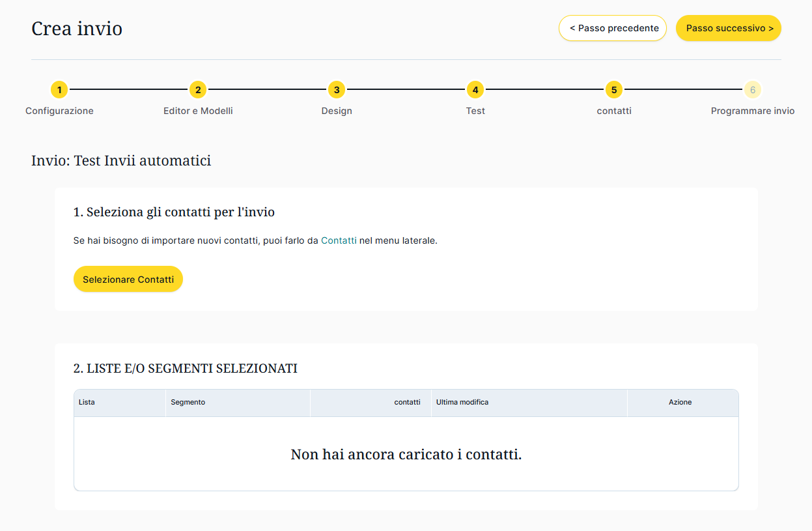Go back with 'Passo precedente' button
The height and width of the screenshot is (531, 812).
pyautogui.click(x=613, y=28)
